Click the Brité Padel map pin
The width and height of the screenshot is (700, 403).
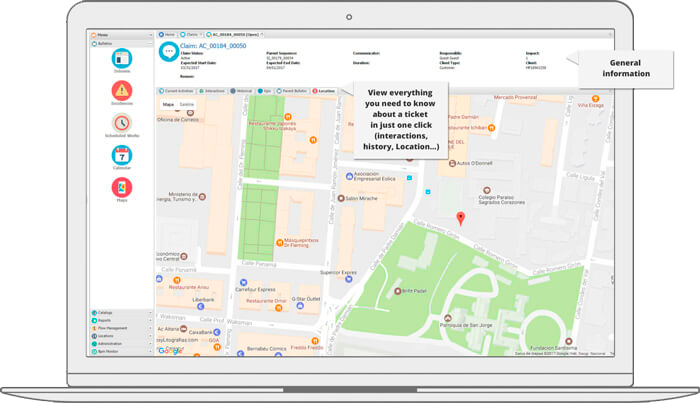tap(397, 291)
